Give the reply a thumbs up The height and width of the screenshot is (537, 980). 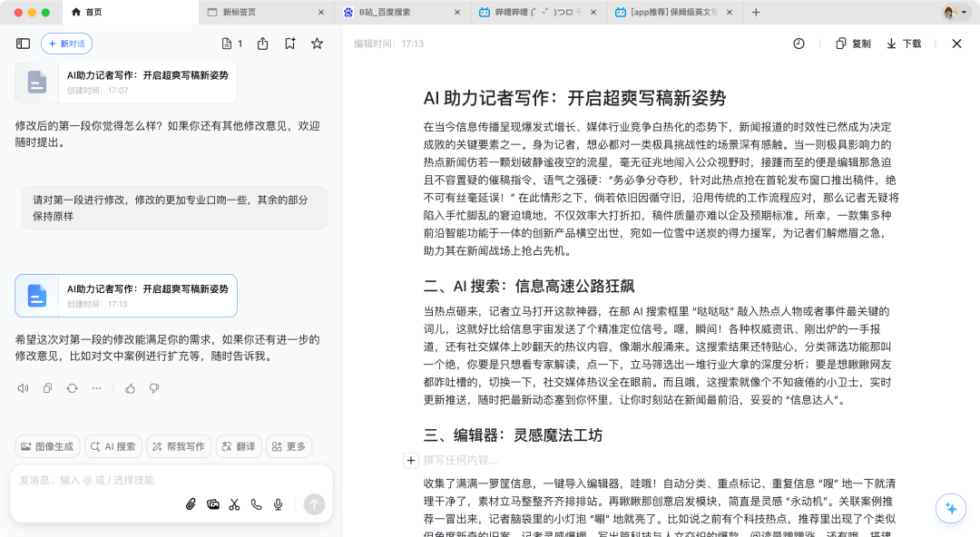coord(130,387)
